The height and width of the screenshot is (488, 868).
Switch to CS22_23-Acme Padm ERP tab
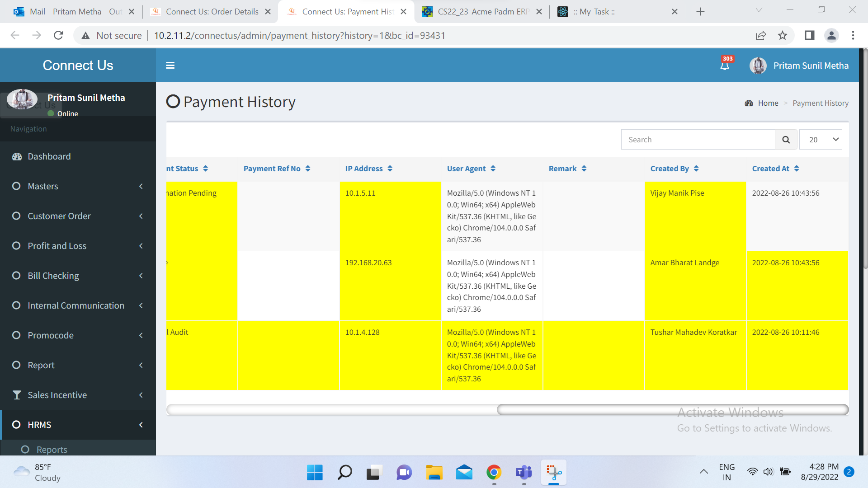(481, 12)
